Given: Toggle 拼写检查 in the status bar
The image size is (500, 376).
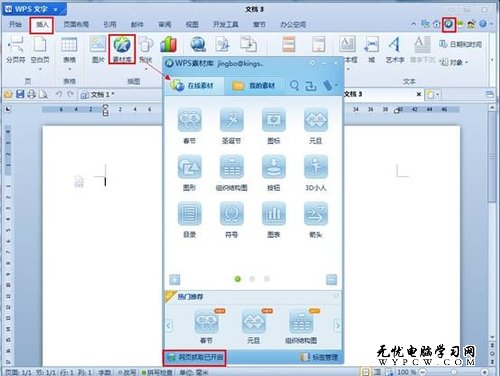Looking at the screenshot, I should click(x=157, y=372).
